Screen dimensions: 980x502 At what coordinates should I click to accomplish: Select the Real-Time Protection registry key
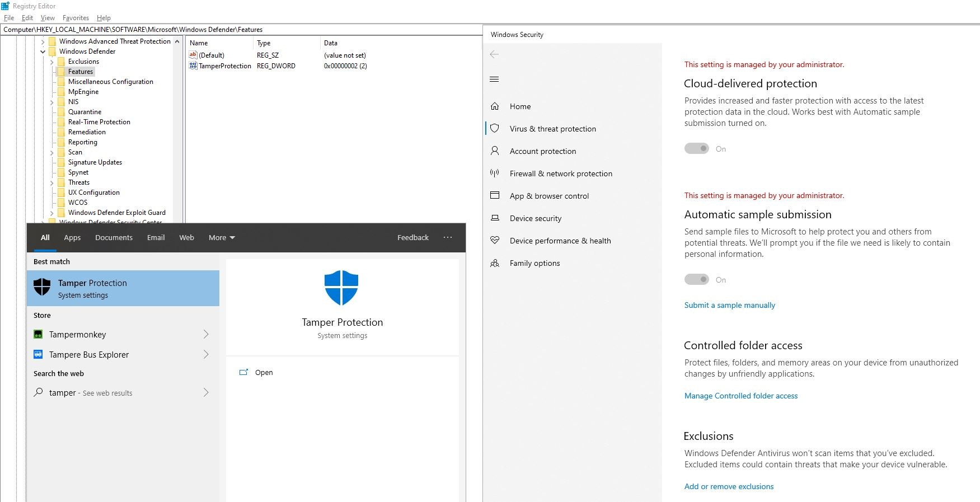coord(99,122)
